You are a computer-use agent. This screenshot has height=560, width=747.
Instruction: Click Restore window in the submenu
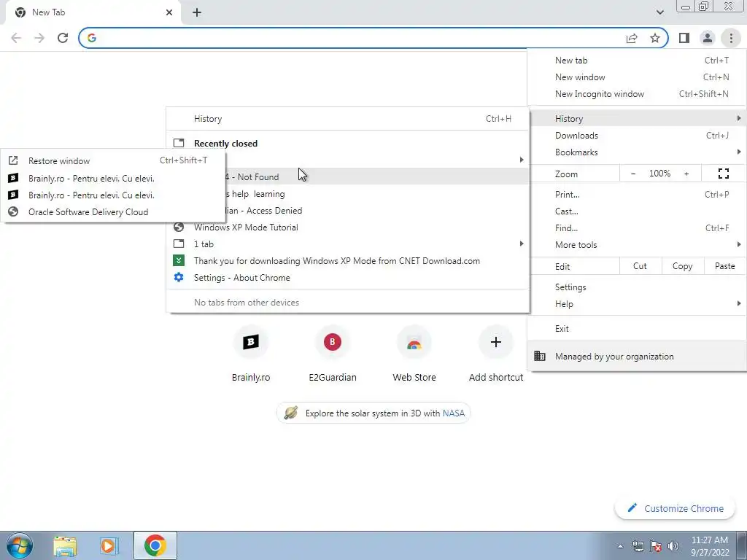[x=113, y=160]
